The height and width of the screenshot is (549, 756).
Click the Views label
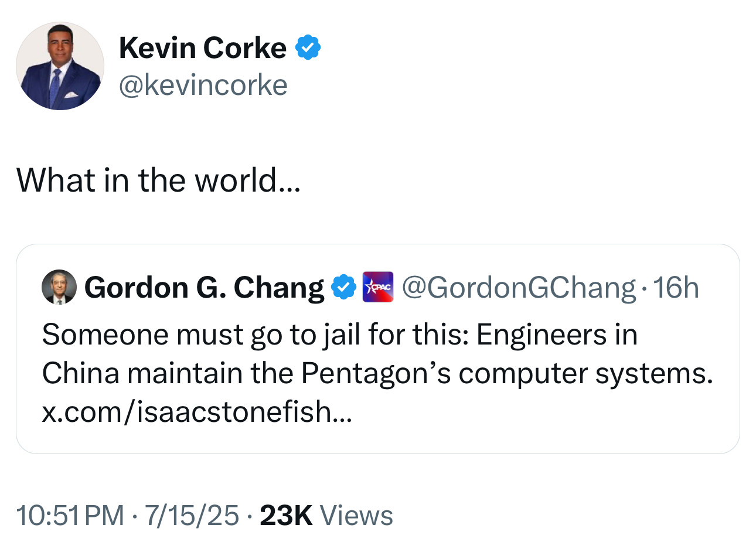[x=356, y=516]
